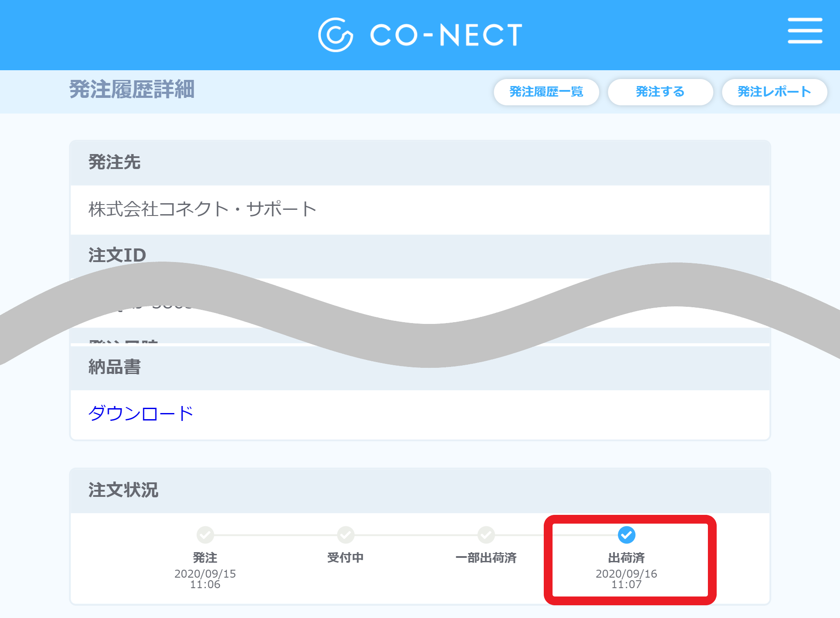This screenshot has width=840, height=618.
Task: Click the 納品書 section header
Action: tap(420, 368)
